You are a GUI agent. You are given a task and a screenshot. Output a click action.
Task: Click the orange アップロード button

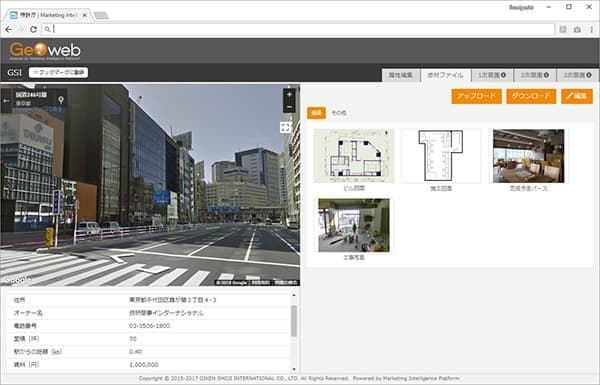(x=476, y=96)
